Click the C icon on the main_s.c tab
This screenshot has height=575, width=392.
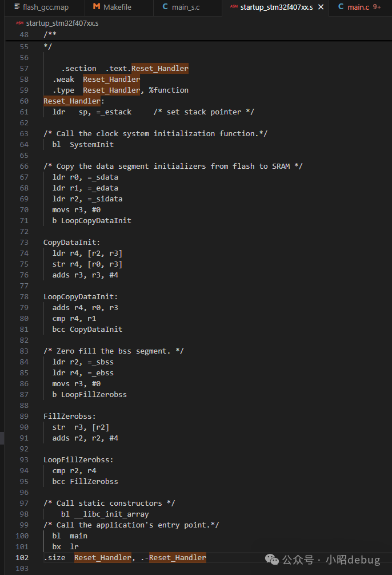click(165, 7)
